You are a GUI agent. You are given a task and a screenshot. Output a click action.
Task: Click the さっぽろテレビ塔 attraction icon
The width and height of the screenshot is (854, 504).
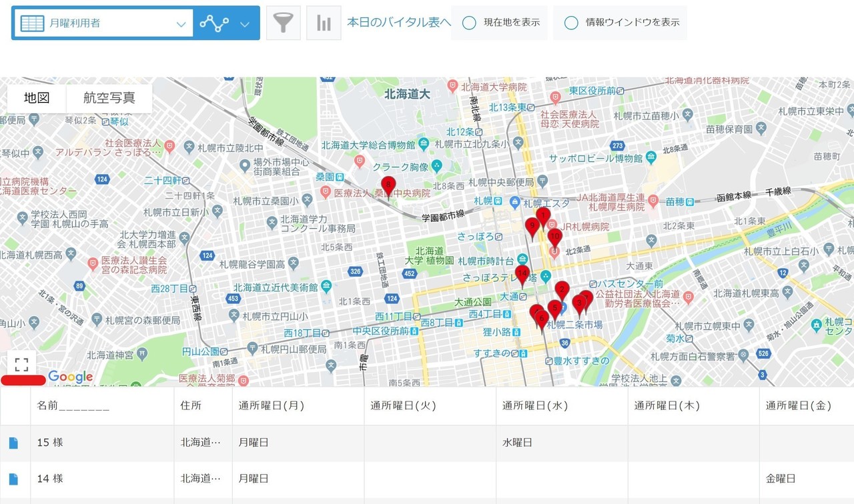[x=546, y=275]
